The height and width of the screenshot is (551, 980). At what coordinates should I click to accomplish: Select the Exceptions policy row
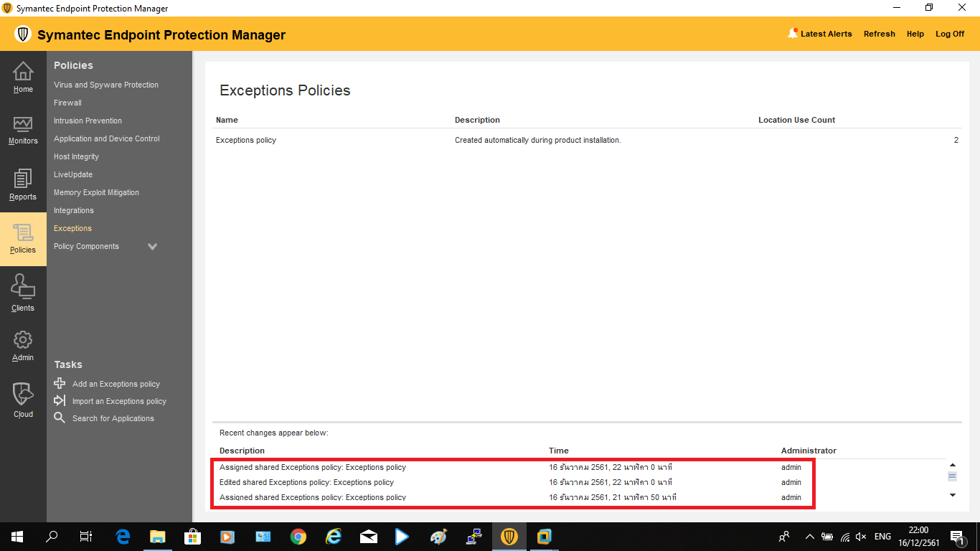(x=246, y=140)
